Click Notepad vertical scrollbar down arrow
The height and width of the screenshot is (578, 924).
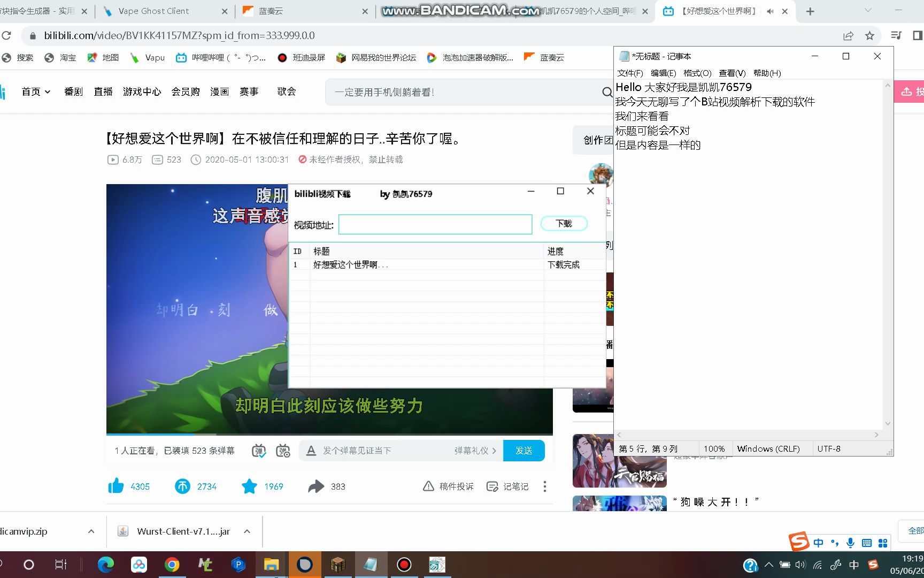click(x=888, y=423)
